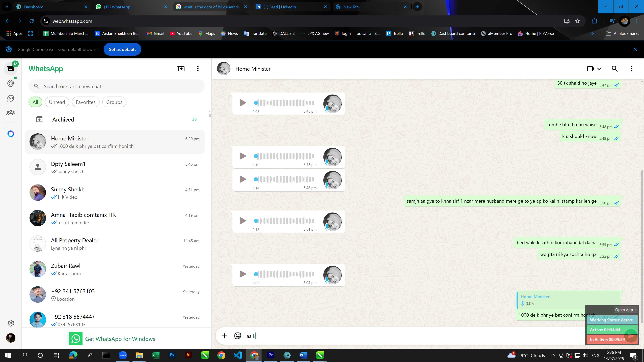Open the Status updates icon in sidebar
The width and height of the screenshot is (644, 362).
[x=11, y=83]
